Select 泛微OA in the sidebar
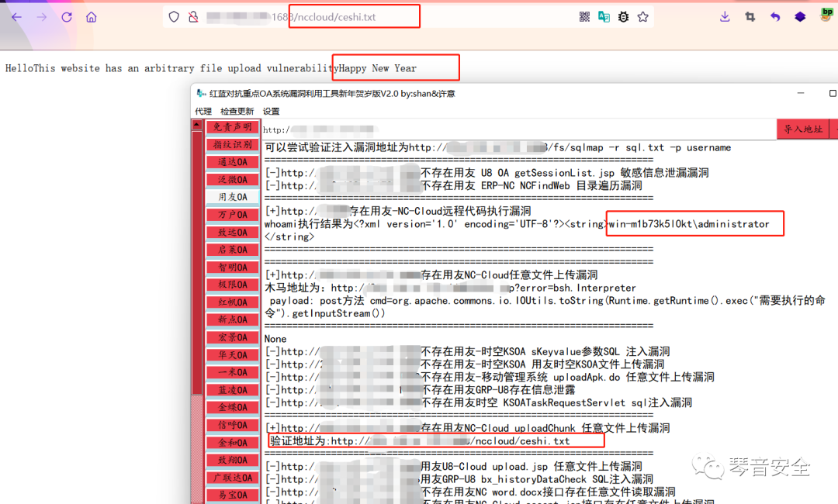The height and width of the screenshot is (504, 838). point(233,180)
